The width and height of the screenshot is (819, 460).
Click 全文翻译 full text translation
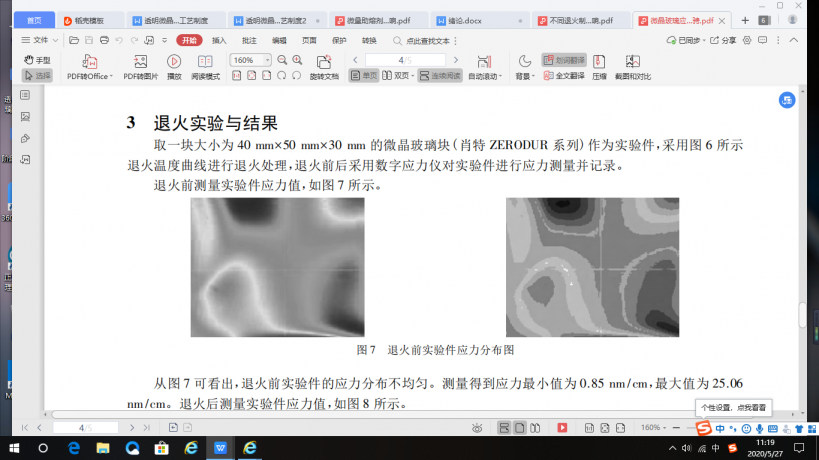564,76
